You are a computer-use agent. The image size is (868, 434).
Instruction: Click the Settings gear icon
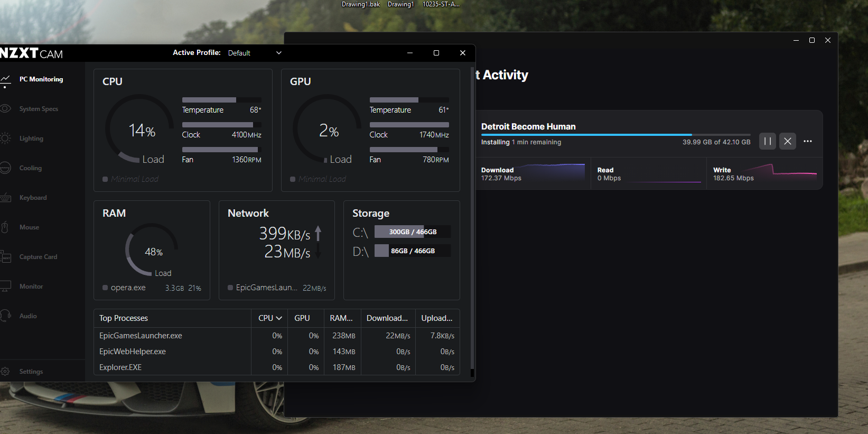coord(5,372)
